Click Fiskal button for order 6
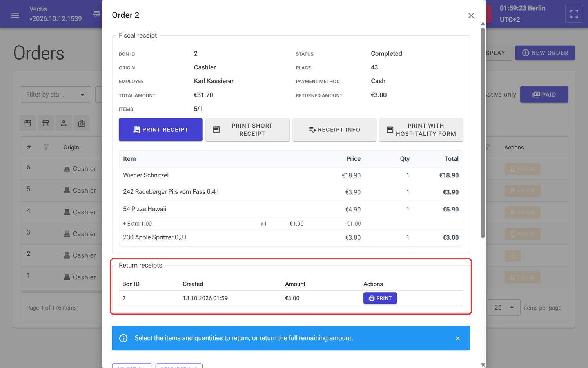Viewport: 588px width, 368px height. tap(522, 169)
